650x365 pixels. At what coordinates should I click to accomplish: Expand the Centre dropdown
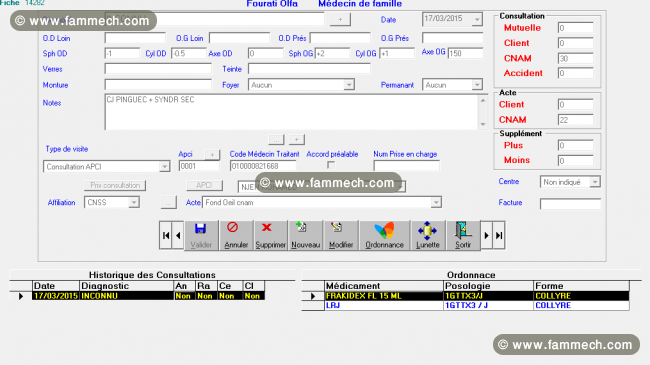pyautogui.click(x=595, y=182)
